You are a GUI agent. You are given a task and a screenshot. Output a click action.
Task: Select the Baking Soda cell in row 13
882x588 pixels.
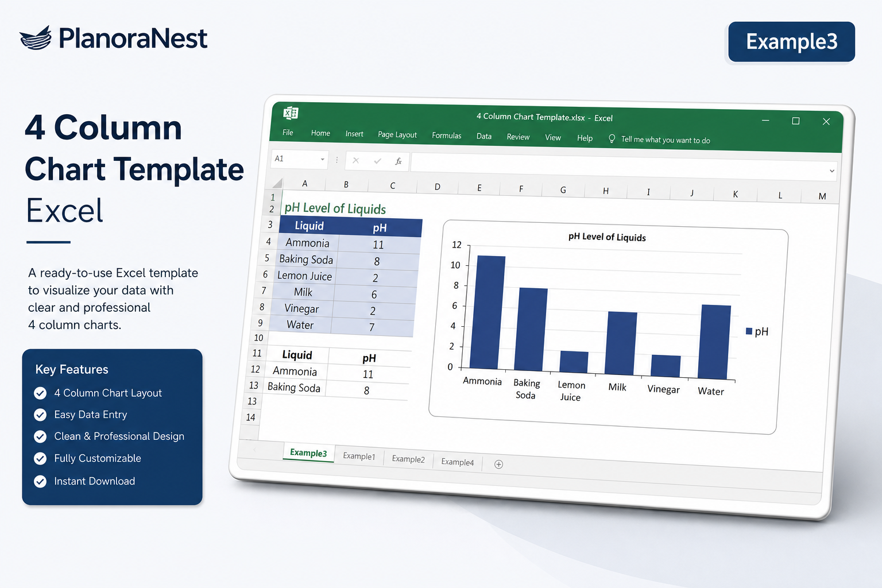(x=293, y=387)
